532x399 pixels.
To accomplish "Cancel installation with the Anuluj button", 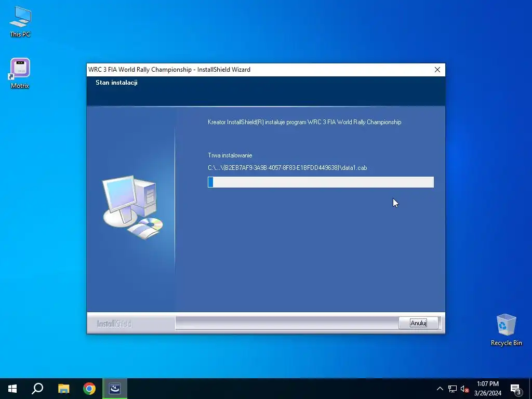I will (x=418, y=323).
